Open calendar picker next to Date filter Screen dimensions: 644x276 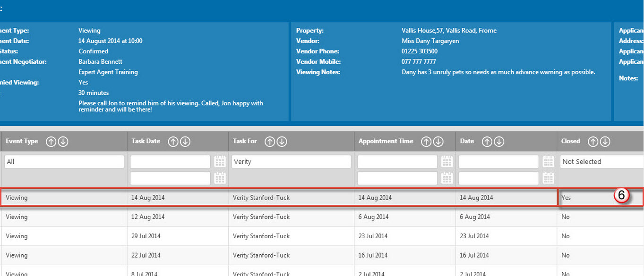click(548, 161)
